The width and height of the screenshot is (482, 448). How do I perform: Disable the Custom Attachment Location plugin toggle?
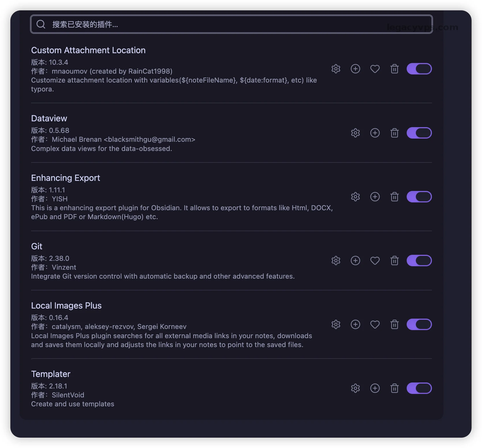(x=419, y=69)
